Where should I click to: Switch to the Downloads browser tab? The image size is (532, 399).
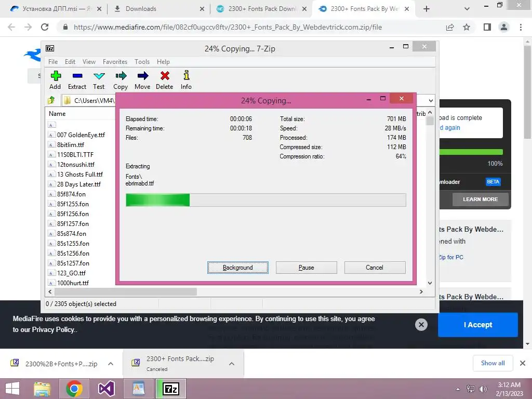[x=159, y=9]
